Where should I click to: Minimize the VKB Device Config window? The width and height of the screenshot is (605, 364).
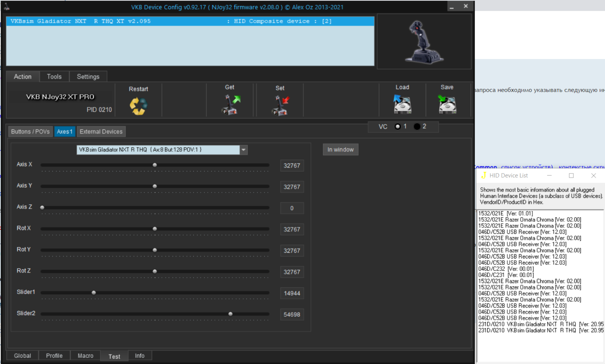tap(452, 7)
